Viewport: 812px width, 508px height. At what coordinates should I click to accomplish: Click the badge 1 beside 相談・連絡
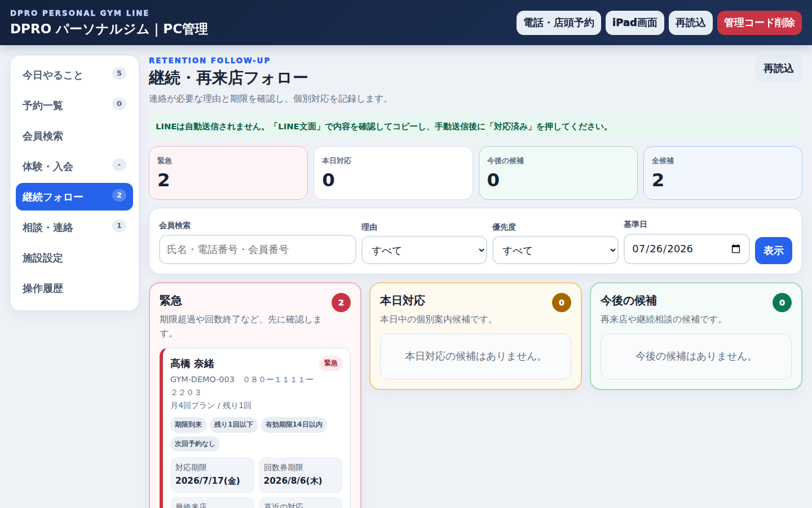119,226
